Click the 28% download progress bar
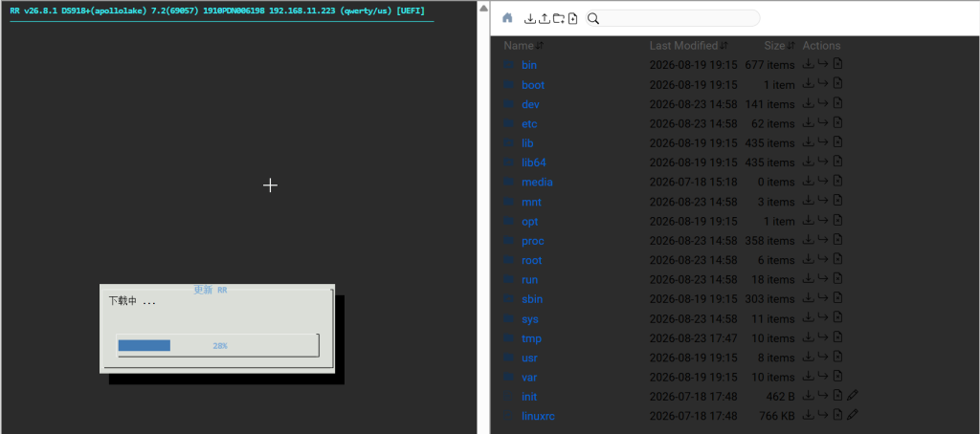 [218, 345]
